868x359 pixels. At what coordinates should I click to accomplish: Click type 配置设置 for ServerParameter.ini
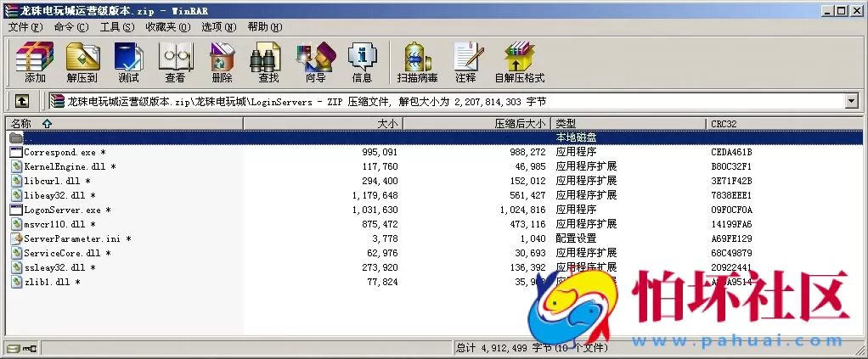[x=577, y=239]
